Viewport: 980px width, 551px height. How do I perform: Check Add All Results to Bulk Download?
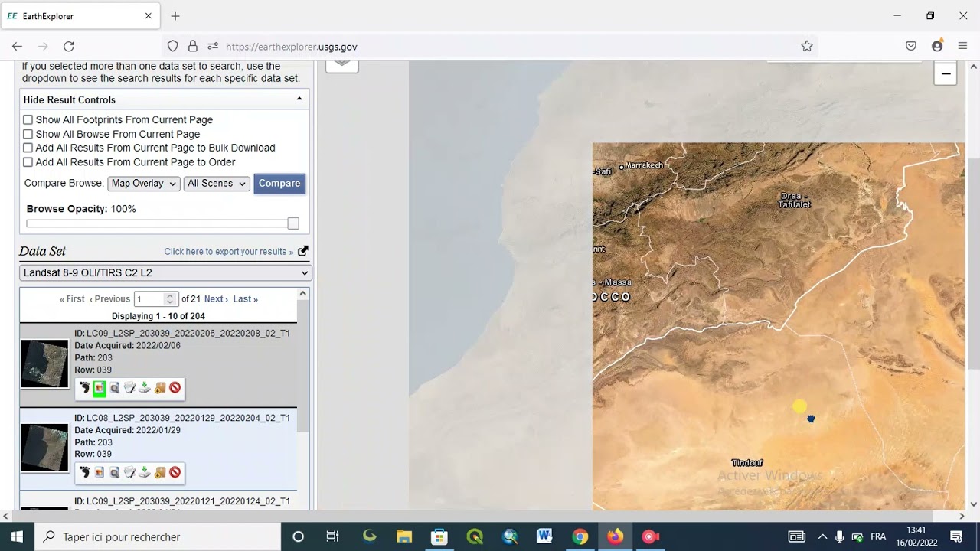28,148
